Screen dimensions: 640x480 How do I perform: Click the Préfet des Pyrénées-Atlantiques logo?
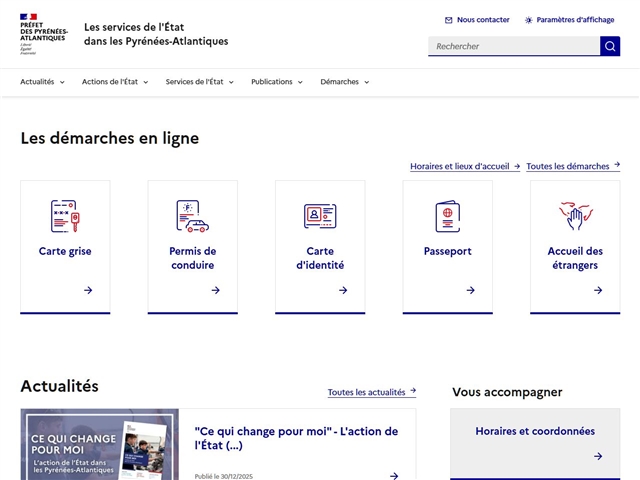(44, 33)
